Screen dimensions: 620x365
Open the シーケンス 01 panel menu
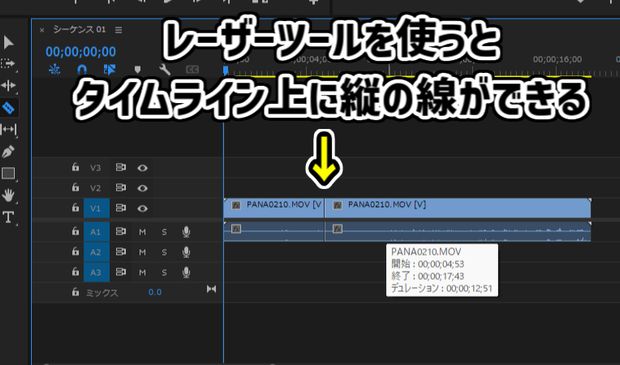click(x=118, y=30)
